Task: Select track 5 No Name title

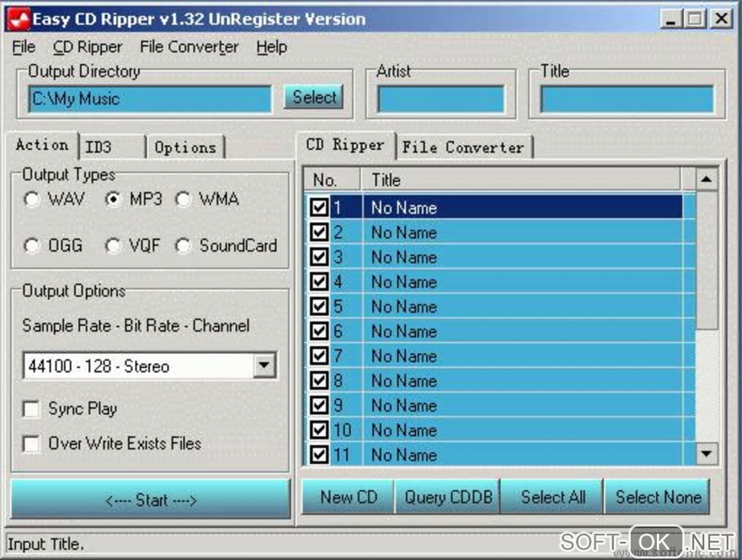Action: point(404,306)
